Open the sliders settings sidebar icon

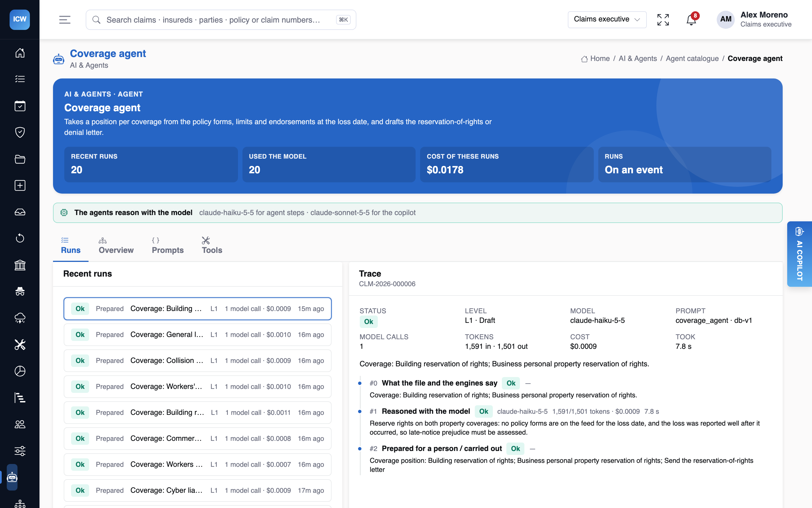(x=20, y=450)
